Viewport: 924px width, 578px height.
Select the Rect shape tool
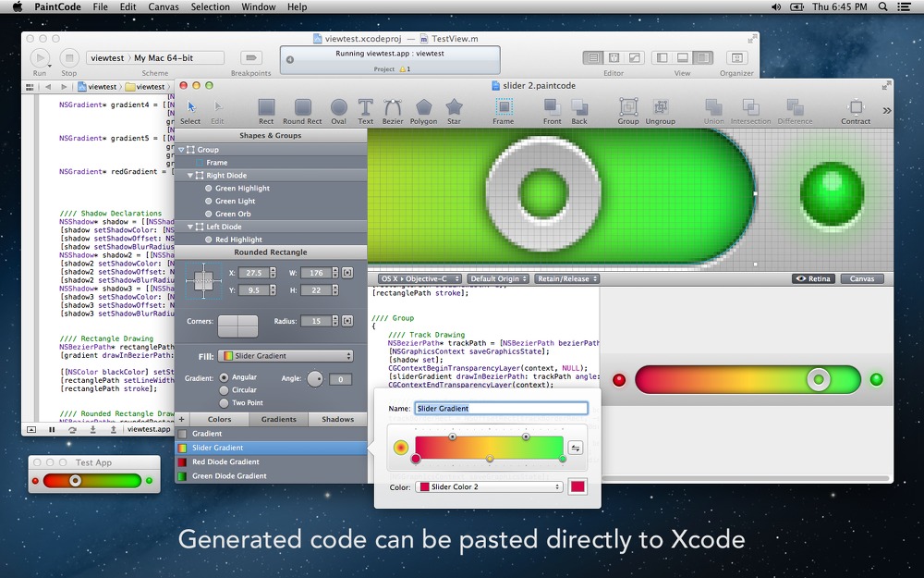266,111
